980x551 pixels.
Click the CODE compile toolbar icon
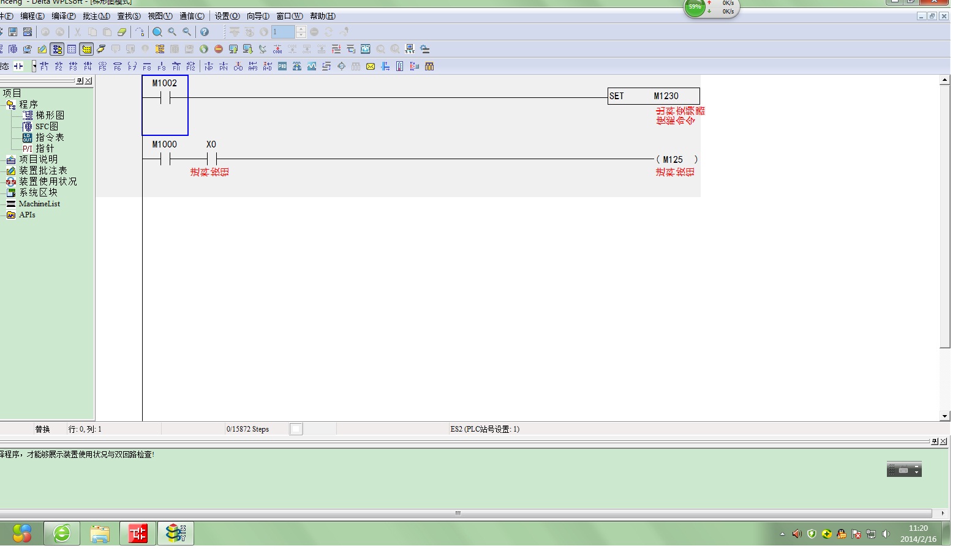pyautogui.click(x=277, y=49)
